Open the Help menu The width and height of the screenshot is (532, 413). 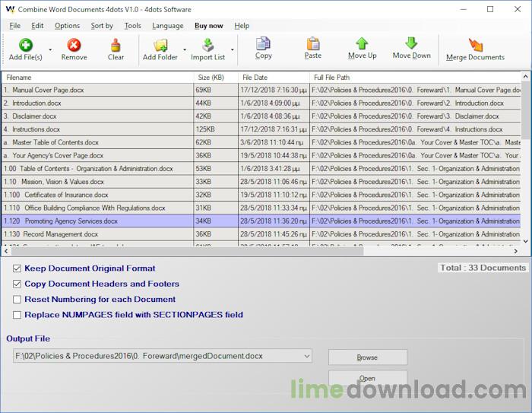(242, 26)
